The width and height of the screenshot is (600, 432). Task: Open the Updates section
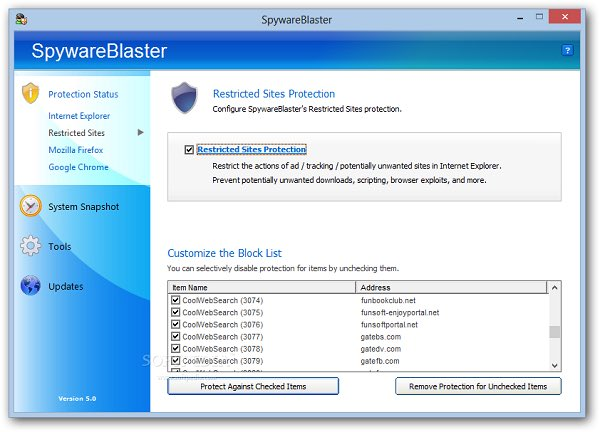65,286
